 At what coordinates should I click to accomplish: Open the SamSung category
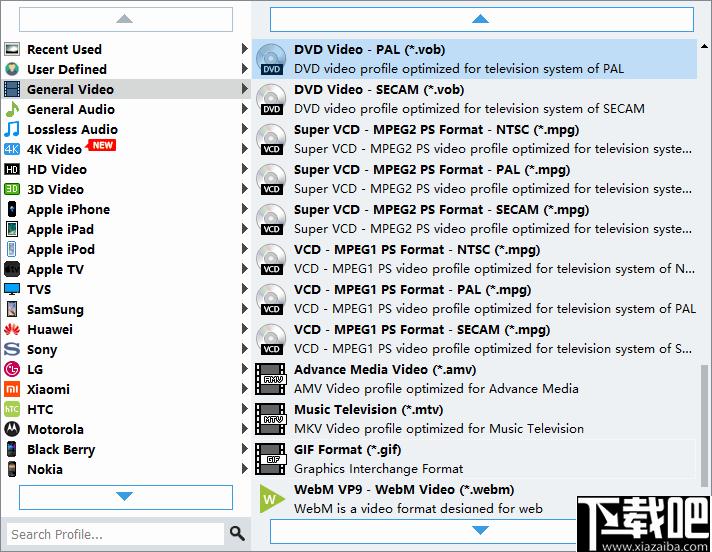click(126, 309)
